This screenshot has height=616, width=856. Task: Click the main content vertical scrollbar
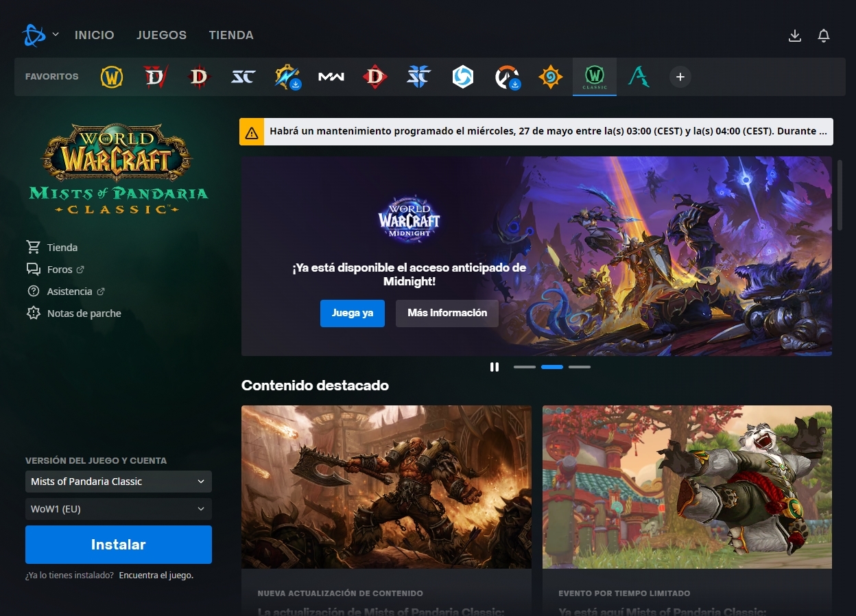[x=839, y=194]
